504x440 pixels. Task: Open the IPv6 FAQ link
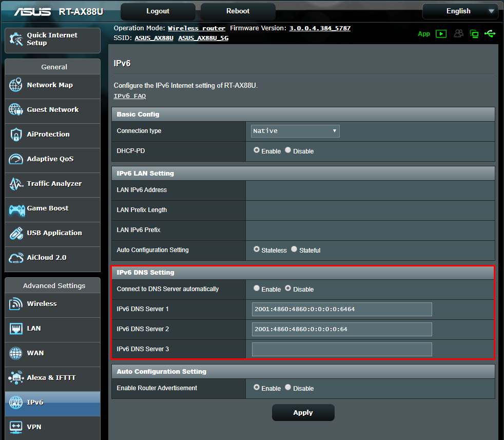coord(130,96)
